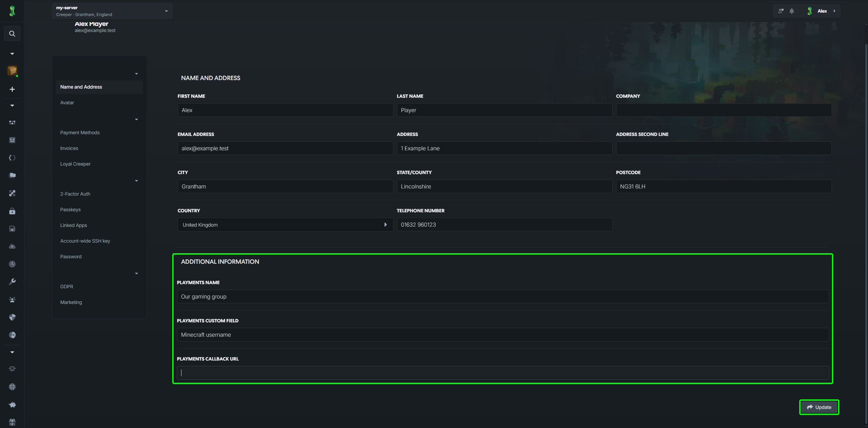Image resolution: width=868 pixels, height=428 pixels.
Task: Open the notifications bell icon
Action: pos(792,11)
